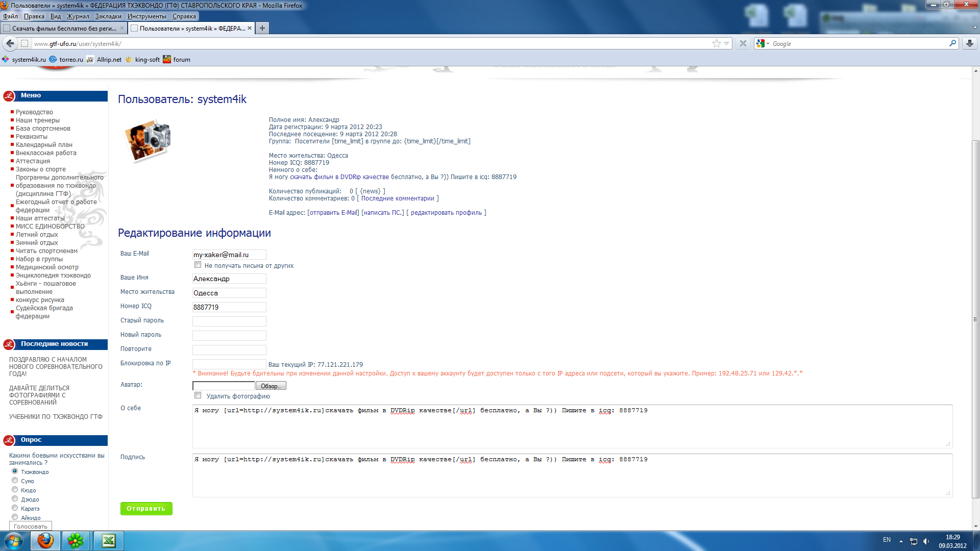The height and width of the screenshot is (551, 980).
Task: Click the О себе text area
Action: pyautogui.click(x=572, y=427)
